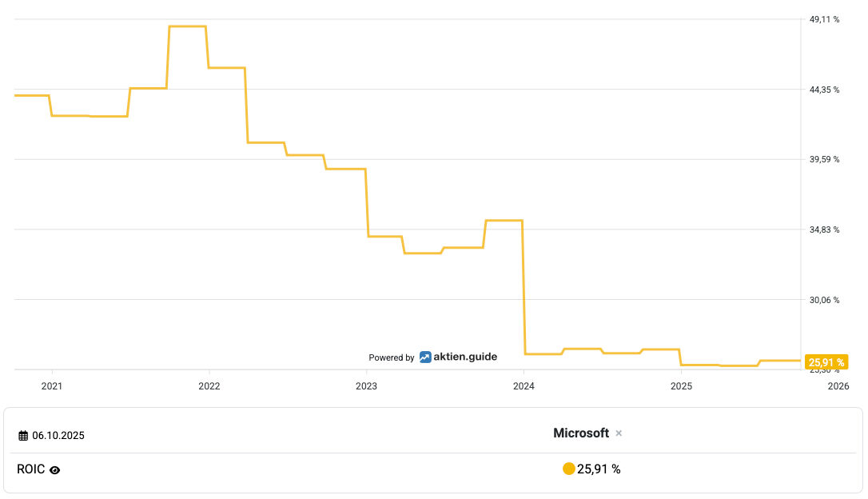This screenshot has height=499, width=868.
Task: Click the calendar icon beside the date
Action: pyautogui.click(x=23, y=436)
